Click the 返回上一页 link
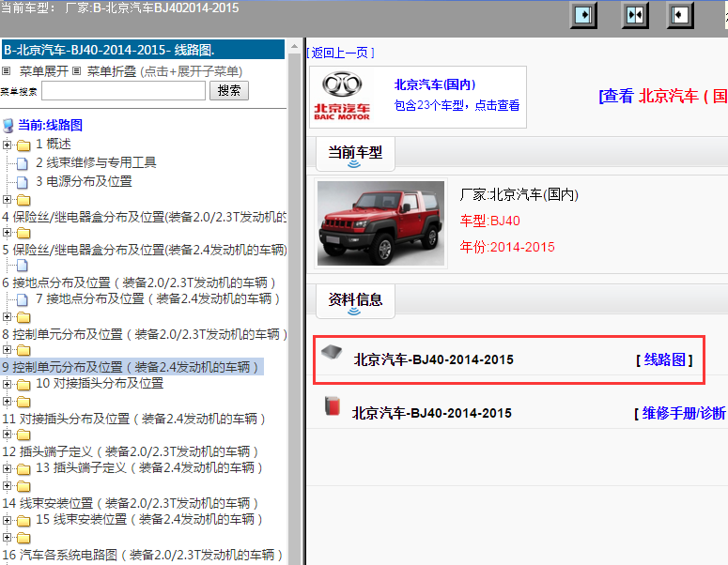The image size is (728, 565). 340,53
